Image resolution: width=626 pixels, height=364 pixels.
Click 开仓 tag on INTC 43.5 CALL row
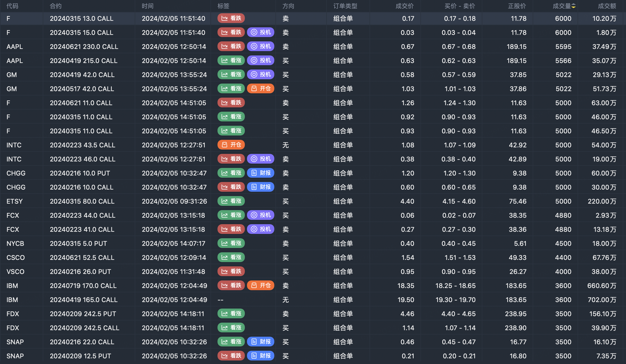coord(231,145)
